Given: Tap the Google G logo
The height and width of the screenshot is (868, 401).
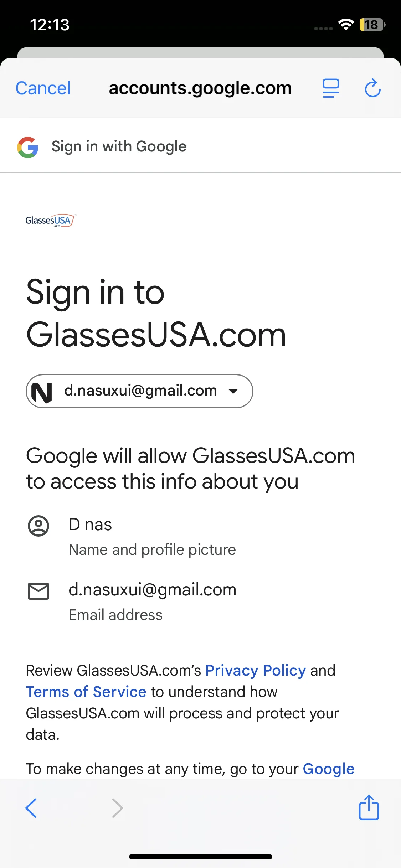Looking at the screenshot, I should (28, 147).
